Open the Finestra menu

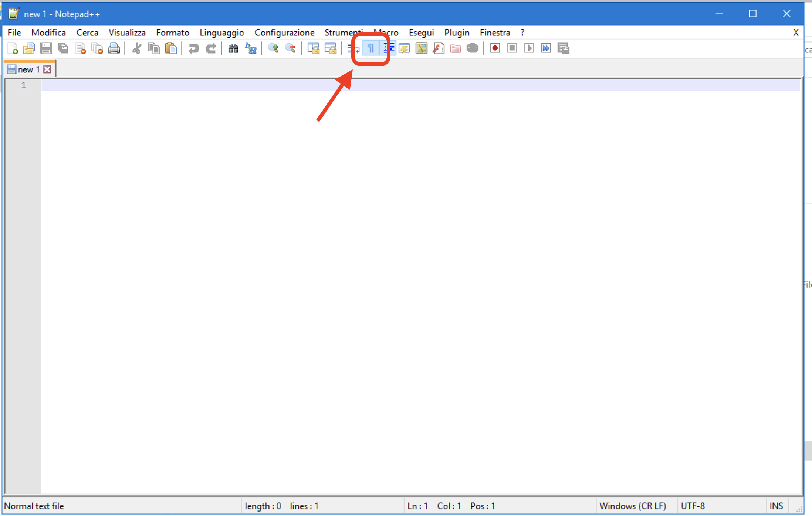click(495, 33)
